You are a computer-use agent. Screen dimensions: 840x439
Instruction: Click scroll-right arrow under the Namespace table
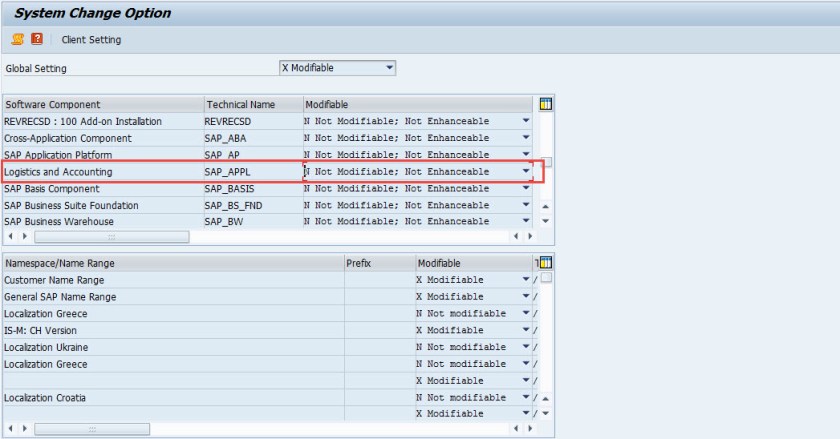(x=529, y=430)
